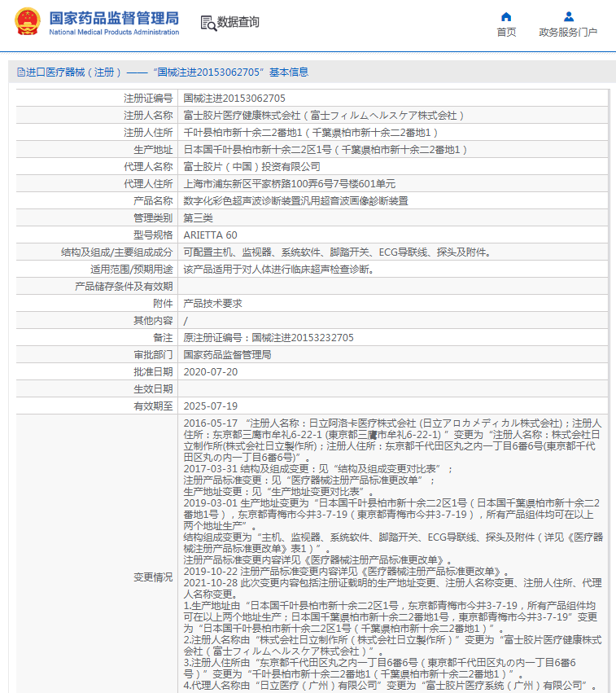This screenshot has width=616, height=693.
Task: Click the 有效期至 label
Action: pyautogui.click(x=153, y=406)
